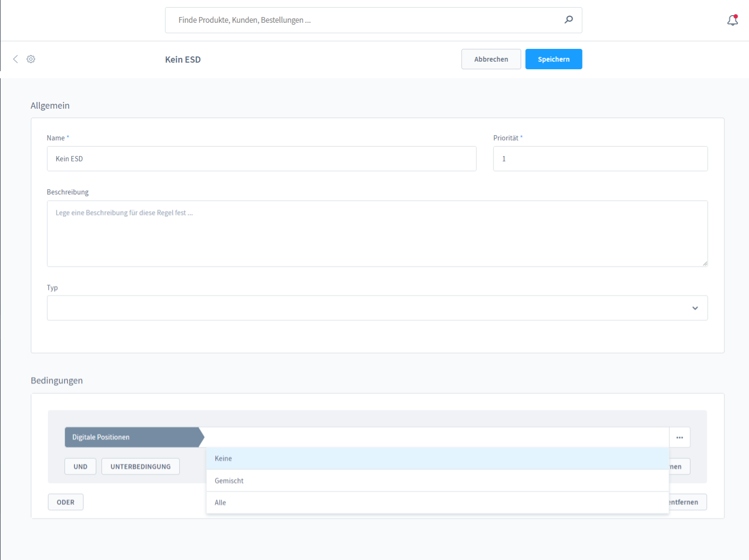Screen dimensions: 749x560
Task: Click the Abbrechen button
Action: 491,59
